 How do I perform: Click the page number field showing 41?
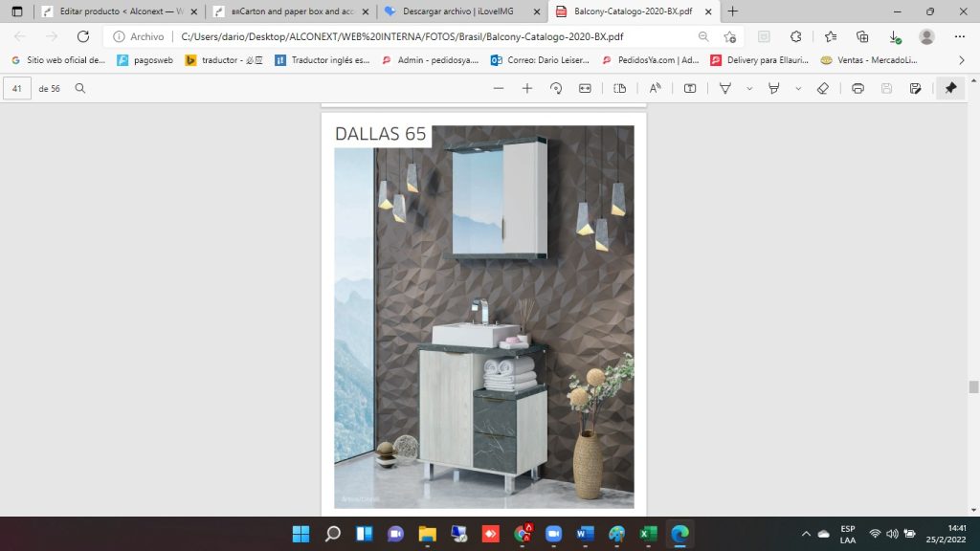tap(17, 89)
